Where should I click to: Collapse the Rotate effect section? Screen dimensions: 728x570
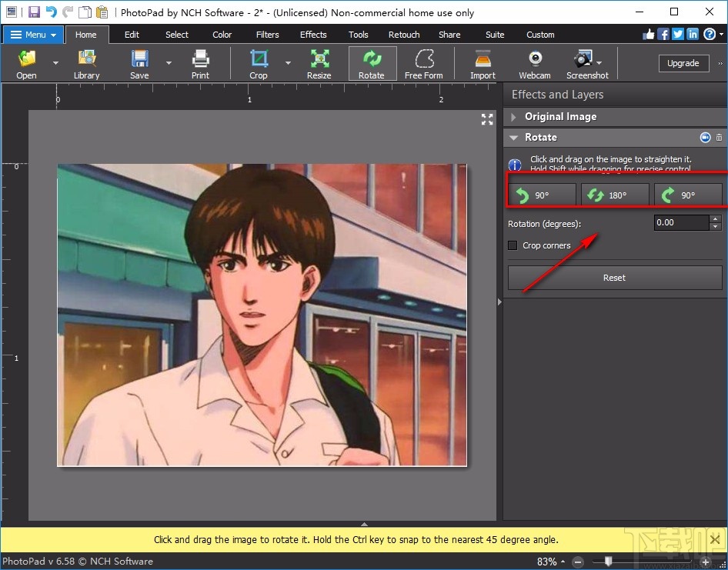[x=514, y=138]
